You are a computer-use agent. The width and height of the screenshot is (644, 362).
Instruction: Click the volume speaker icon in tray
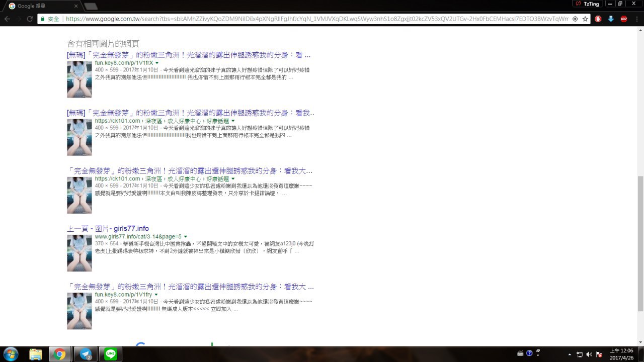(589, 354)
